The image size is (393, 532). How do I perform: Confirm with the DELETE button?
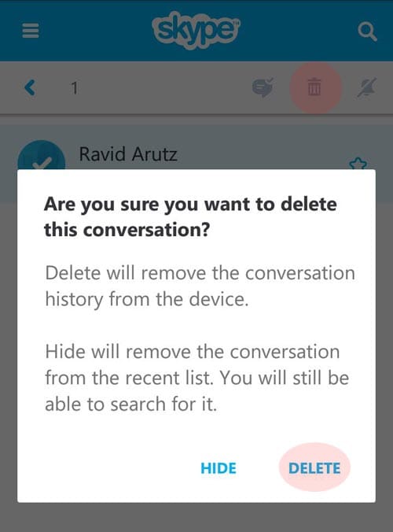click(x=314, y=468)
